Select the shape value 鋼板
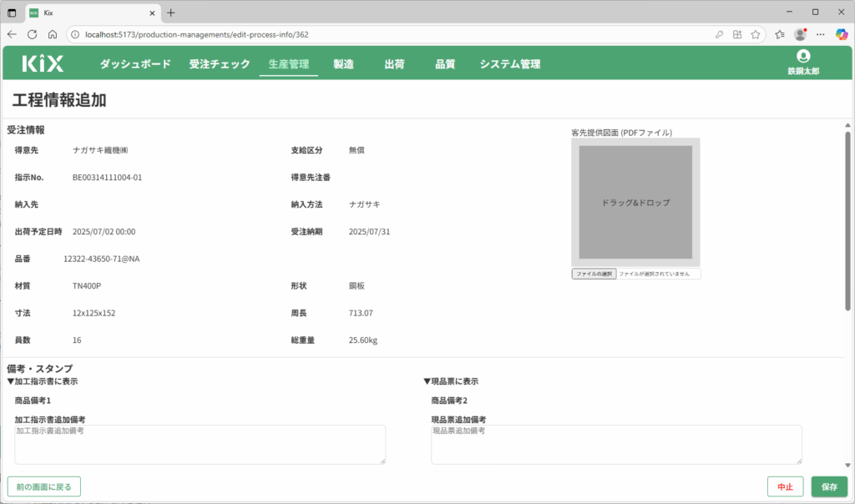855x504 pixels. [x=357, y=285]
